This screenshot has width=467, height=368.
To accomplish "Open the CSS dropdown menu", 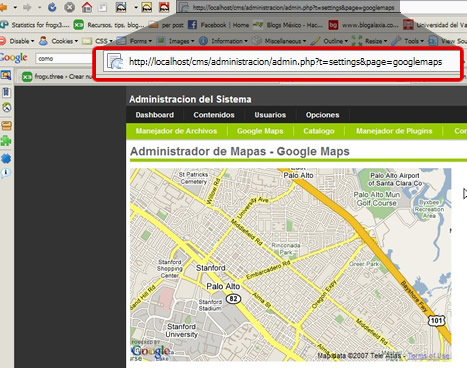I will tap(104, 41).
